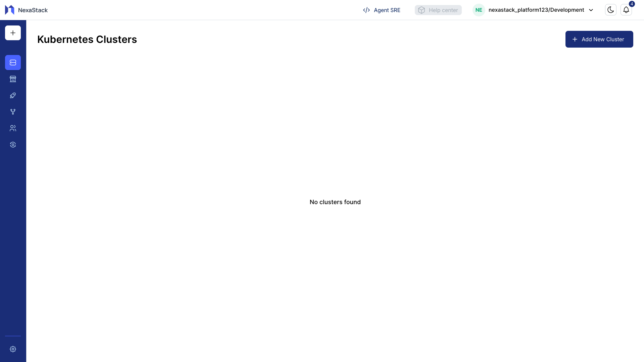Click the code brackets icon beside Agent SRE
This screenshot has height=362, width=644.
pyautogui.click(x=366, y=10)
